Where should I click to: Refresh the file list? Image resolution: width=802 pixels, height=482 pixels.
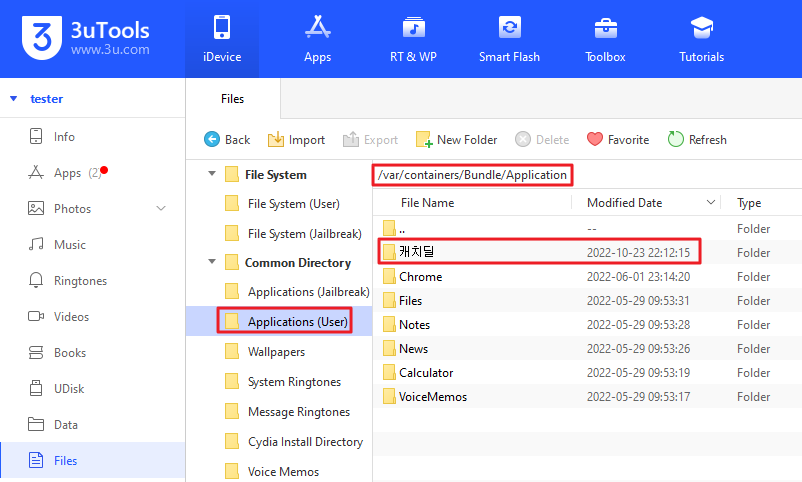pyautogui.click(x=697, y=140)
